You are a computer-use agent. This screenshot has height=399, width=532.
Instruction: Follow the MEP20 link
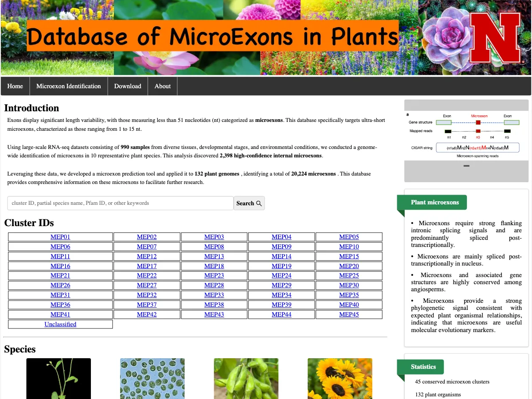tap(349, 266)
